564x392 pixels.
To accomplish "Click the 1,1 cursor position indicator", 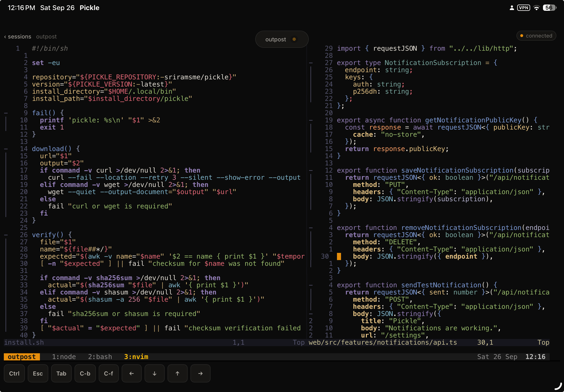I will pos(239,342).
